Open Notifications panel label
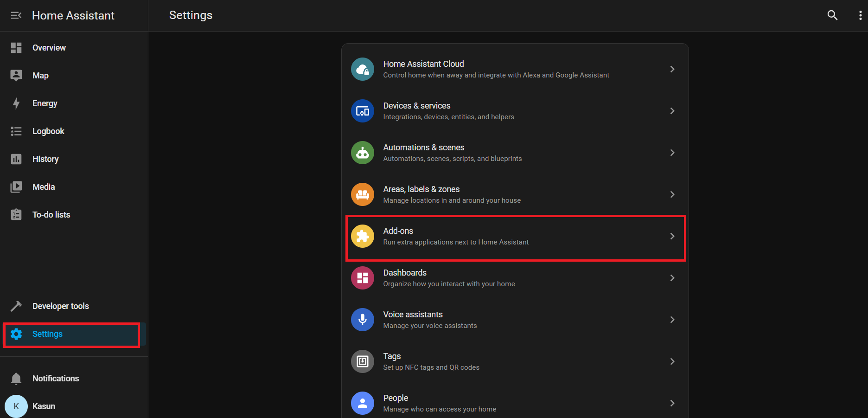Image resolution: width=868 pixels, height=418 pixels. coord(56,379)
